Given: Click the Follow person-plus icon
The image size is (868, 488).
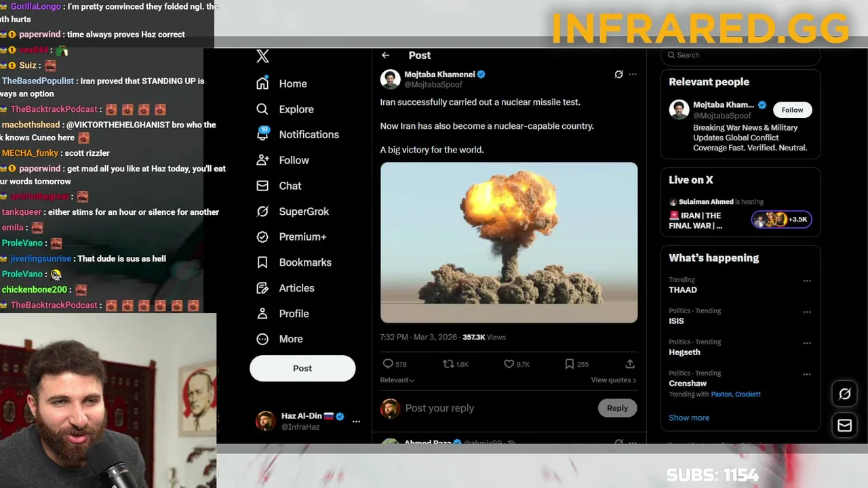Looking at the screenshot, I should 262,160.
